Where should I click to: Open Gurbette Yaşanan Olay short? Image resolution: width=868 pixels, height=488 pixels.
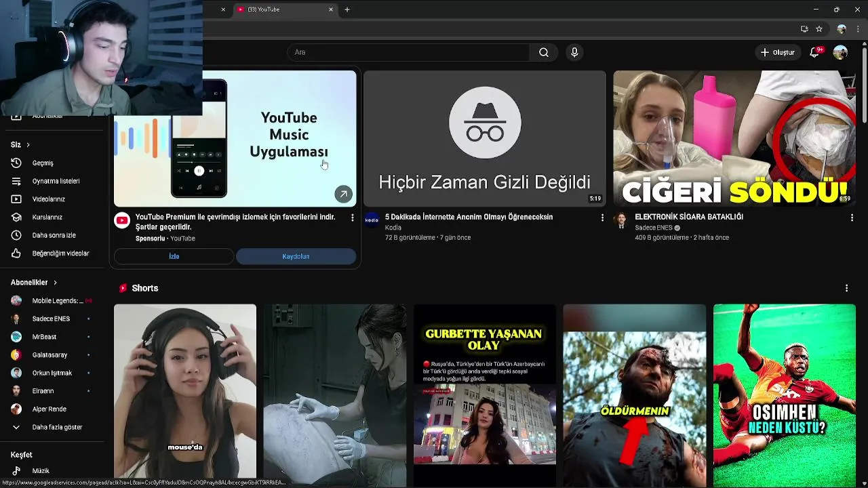[484, 395]
